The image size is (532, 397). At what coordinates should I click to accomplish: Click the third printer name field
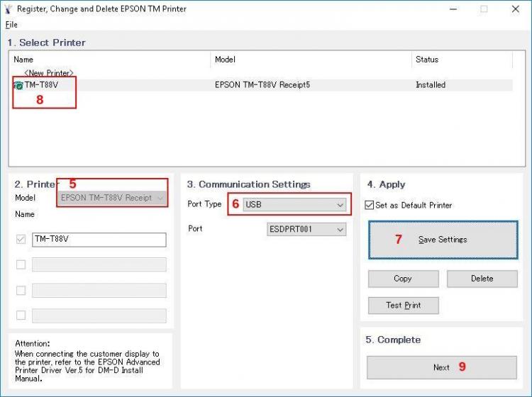pyautogui.click(x=99, y=291)
